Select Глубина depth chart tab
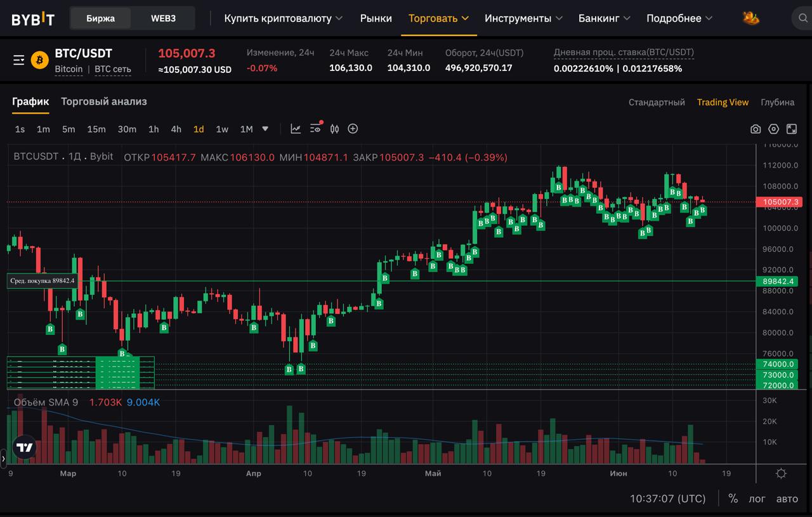 click(777, 102)
